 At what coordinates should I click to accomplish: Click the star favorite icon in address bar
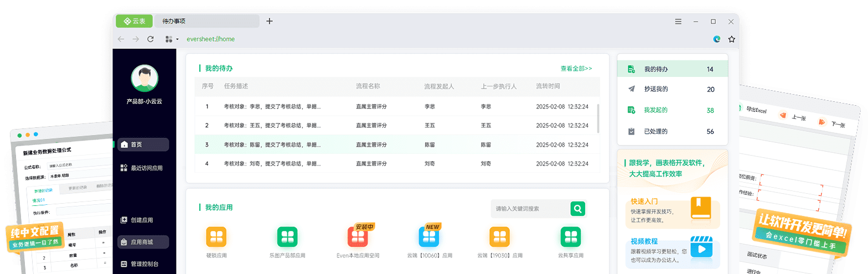click(x=731, y=39)
